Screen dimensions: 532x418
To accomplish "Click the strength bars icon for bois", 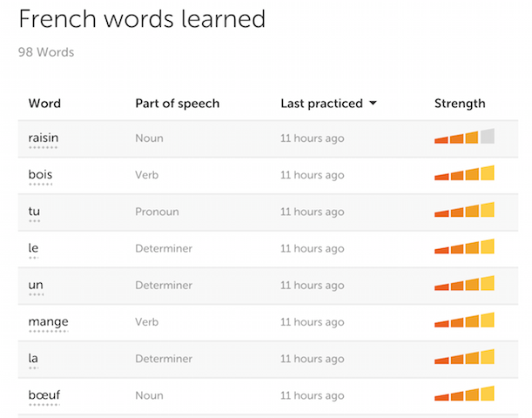I will point(464,174).
